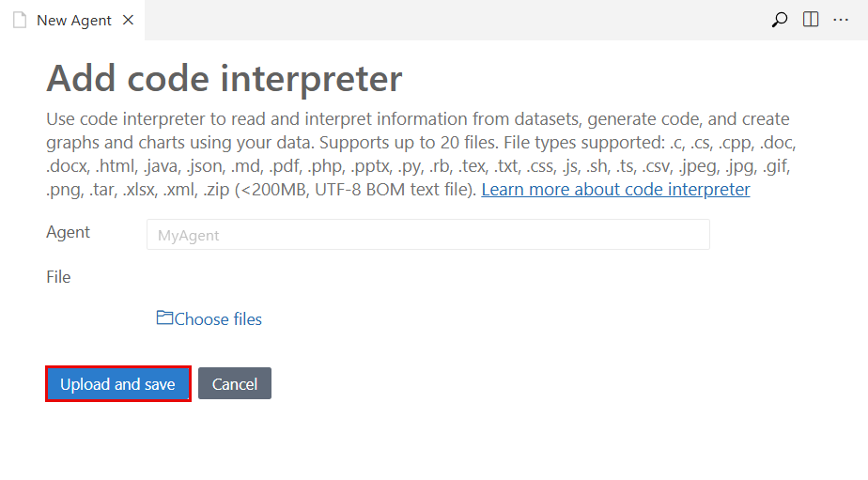
Task: Click the '.zip' file type text
Action: (x=215, y=190)
